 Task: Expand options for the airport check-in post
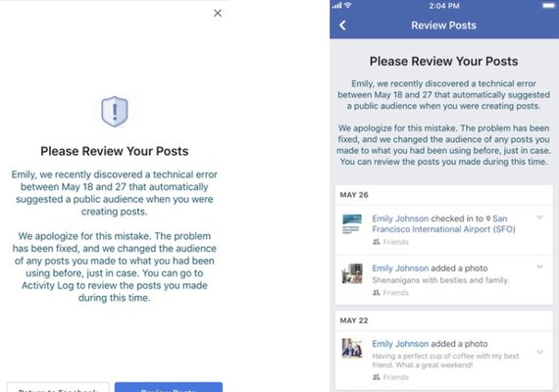point(539,218)
